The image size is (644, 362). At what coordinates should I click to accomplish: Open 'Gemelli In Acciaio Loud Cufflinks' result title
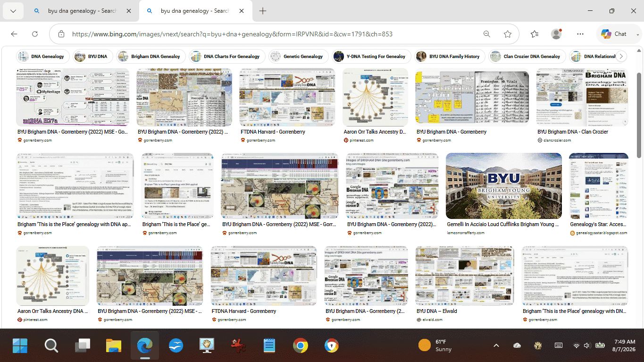[x=503, y=224]
